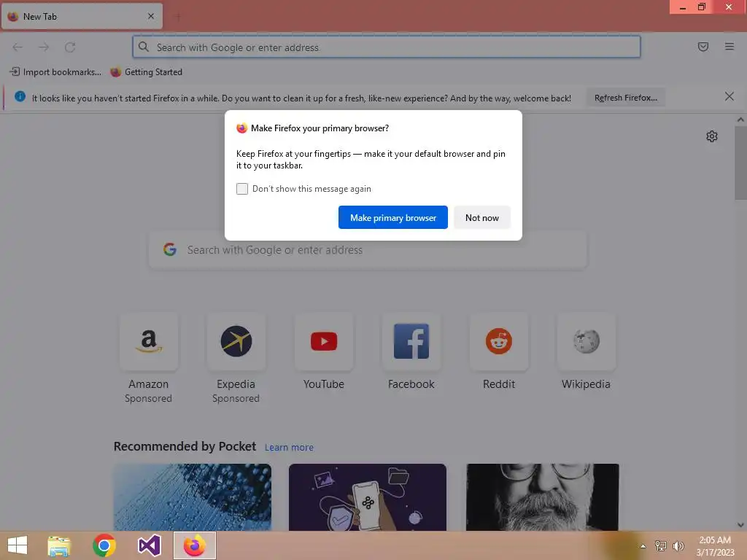This screenshot has height=560, width=747.
Task: Click the forward navigation arrow
Action: (x=44, y=47)
